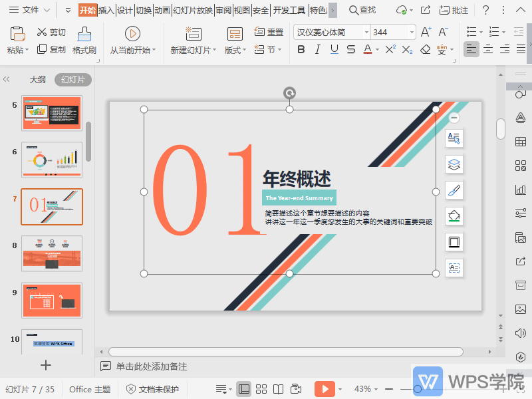
Task: Click slide 8 thumbnail in left panel
Action: (51, 253)
